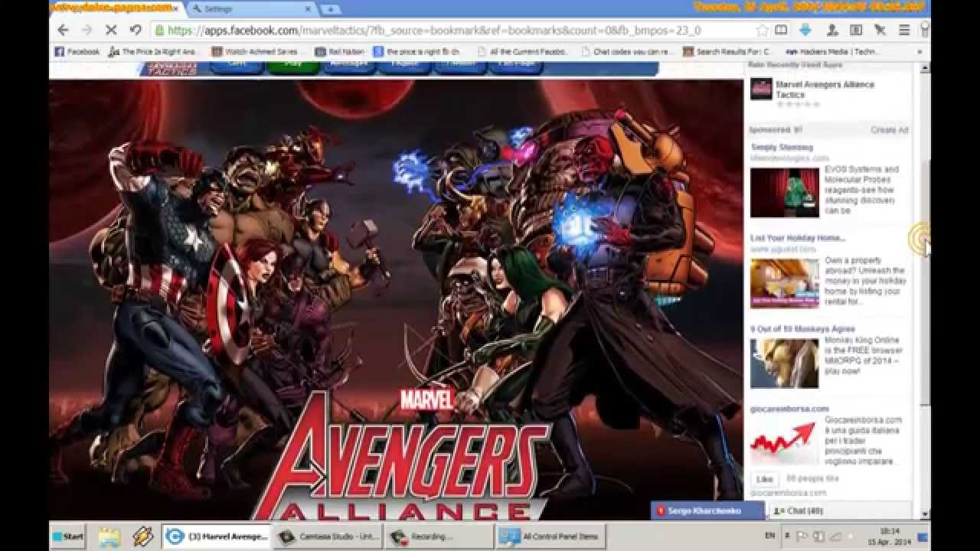Click the green Play button in game header
Image resolution: width=980 pixels, height=551 pixels.
coord(292,66)
